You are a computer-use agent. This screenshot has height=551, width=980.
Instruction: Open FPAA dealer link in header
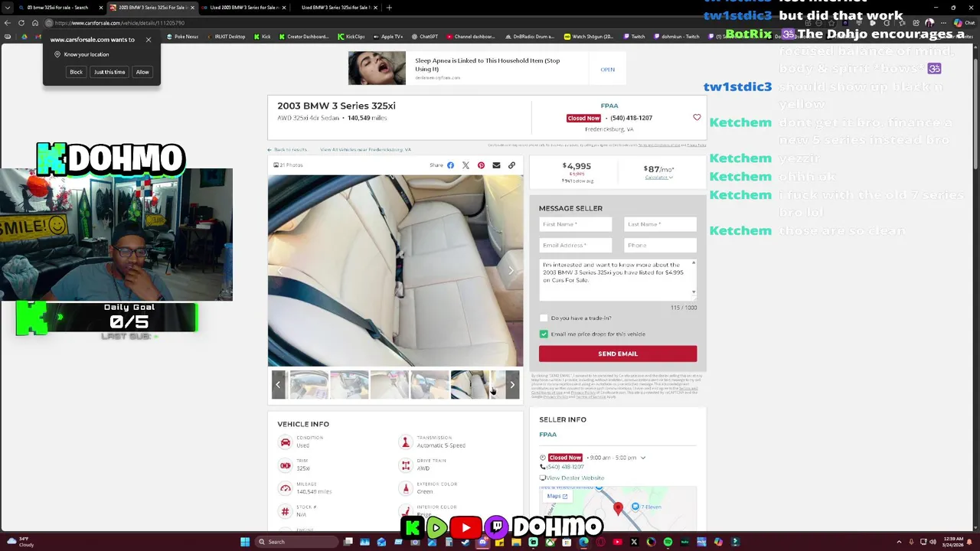[x=609, y=106]
